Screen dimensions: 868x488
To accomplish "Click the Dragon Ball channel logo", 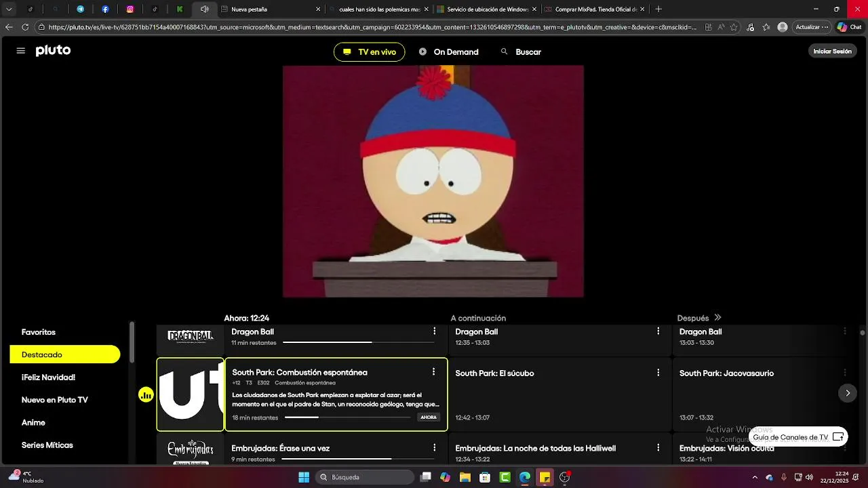I will point(191,337).
